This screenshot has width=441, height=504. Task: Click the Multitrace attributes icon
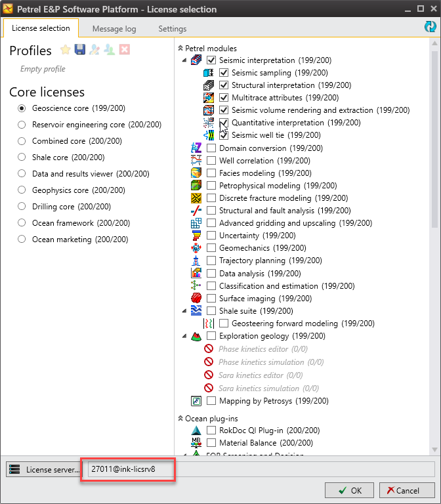[x=209, y=97]
